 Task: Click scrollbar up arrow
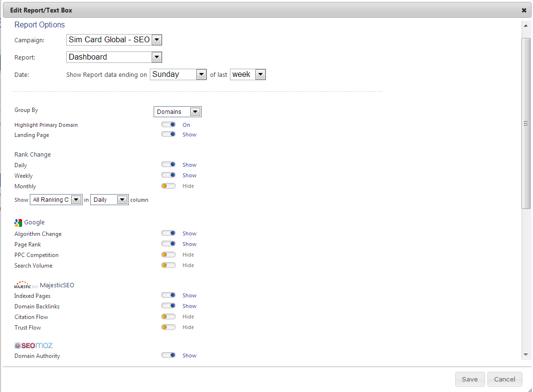(x=526, y=24)
